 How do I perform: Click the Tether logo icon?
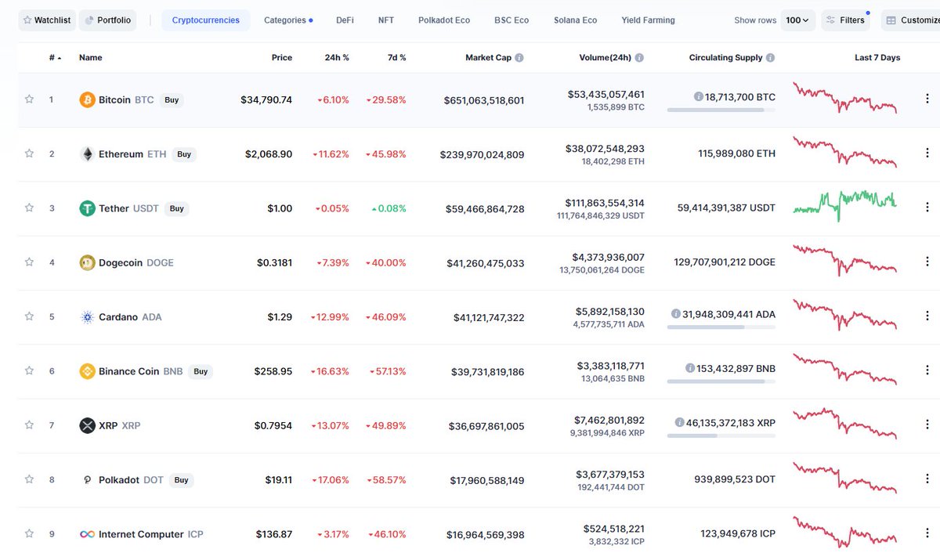click(87, 208)
